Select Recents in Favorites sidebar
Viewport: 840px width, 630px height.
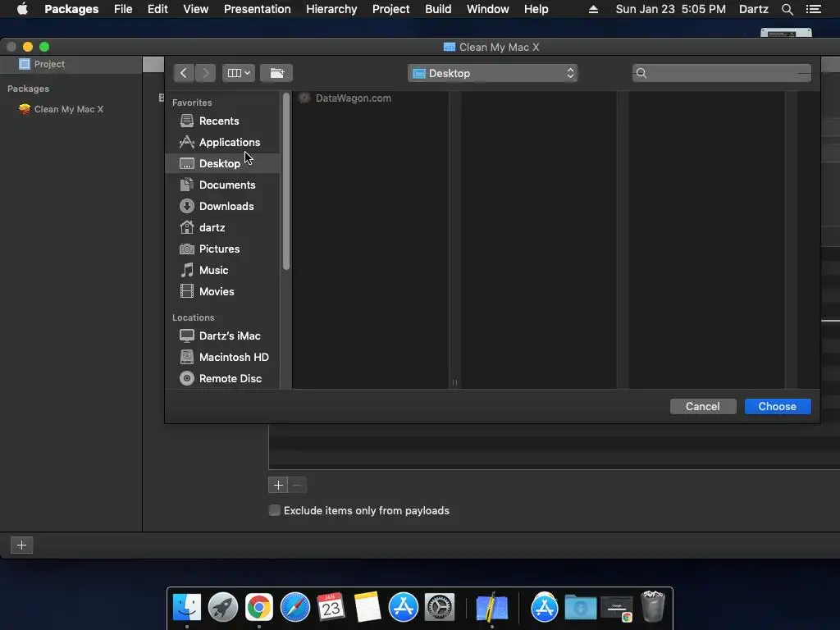pos(221,121)
